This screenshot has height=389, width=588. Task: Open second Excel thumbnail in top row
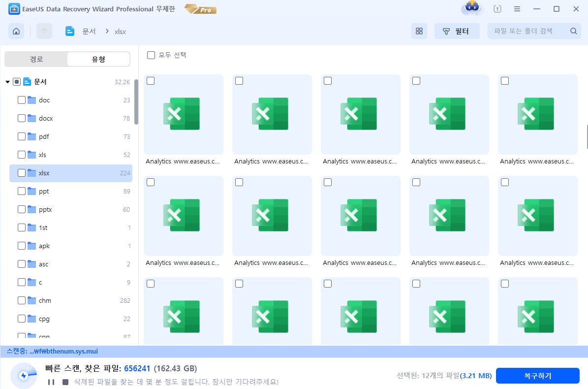(272, 114)
